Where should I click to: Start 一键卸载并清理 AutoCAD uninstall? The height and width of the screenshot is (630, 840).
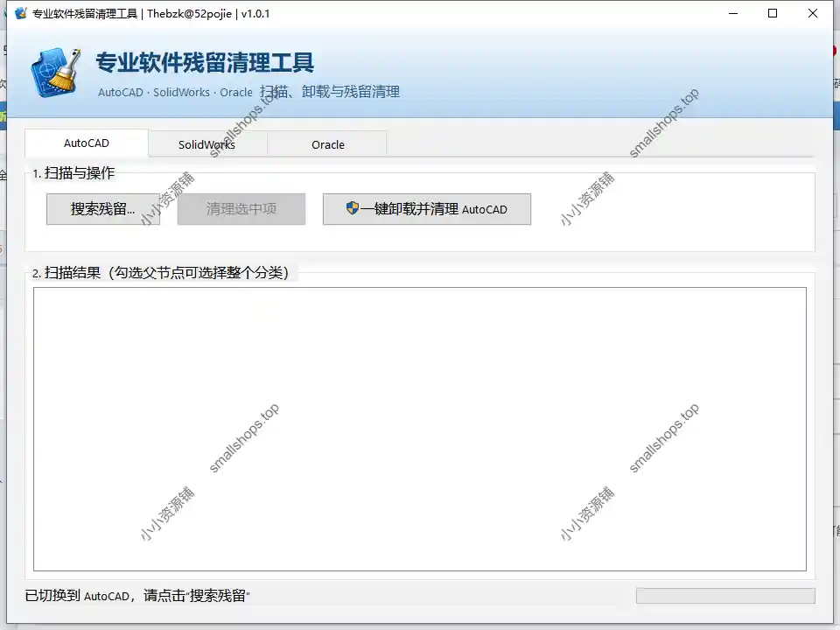click(427, 209)
